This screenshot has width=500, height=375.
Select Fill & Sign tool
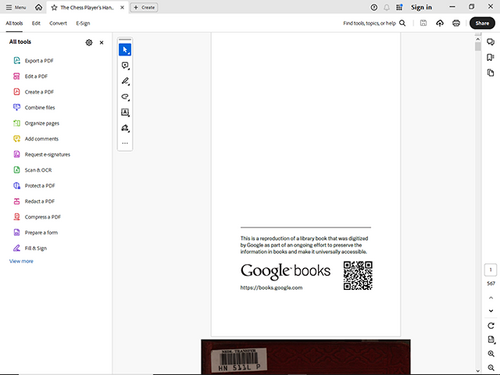pos(30,248)
